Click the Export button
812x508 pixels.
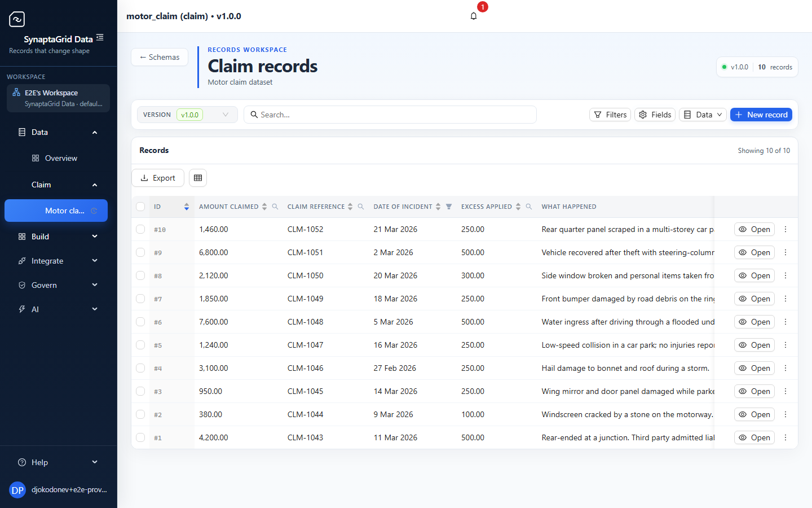pyautogui.click(x=158, y=178)
